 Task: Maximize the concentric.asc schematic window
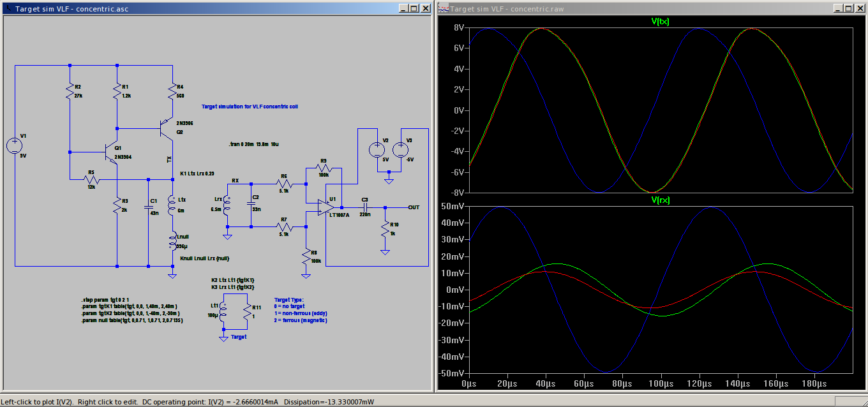click(x=414, y=8)
